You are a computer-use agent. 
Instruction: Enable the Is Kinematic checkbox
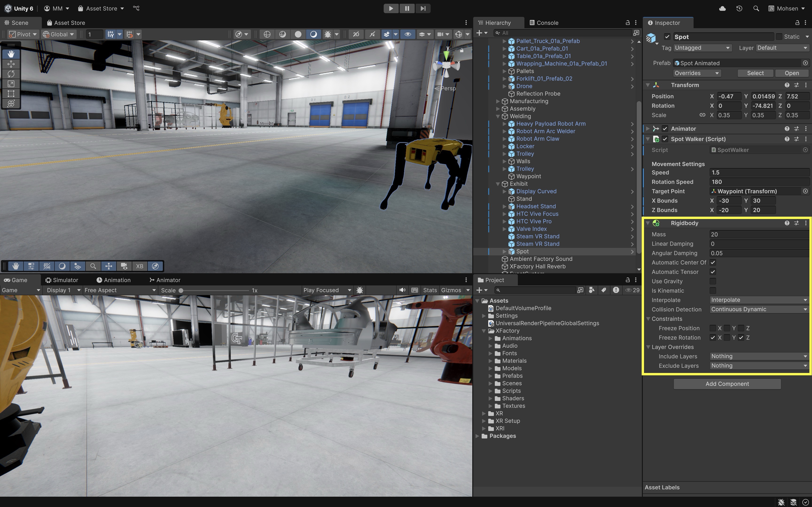pyautogui.click(x=713, y=290)
